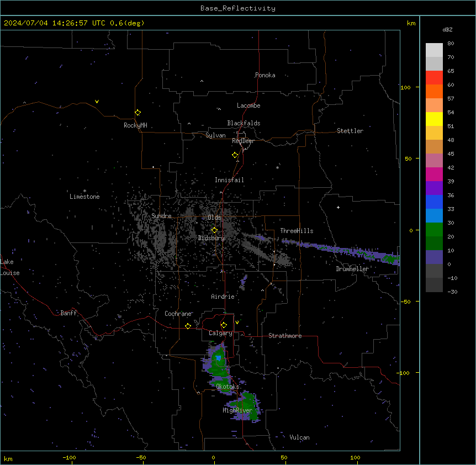This screenshot has height=465, width=476.
Task: Click the Okotoks label
Action: point(228,387)
